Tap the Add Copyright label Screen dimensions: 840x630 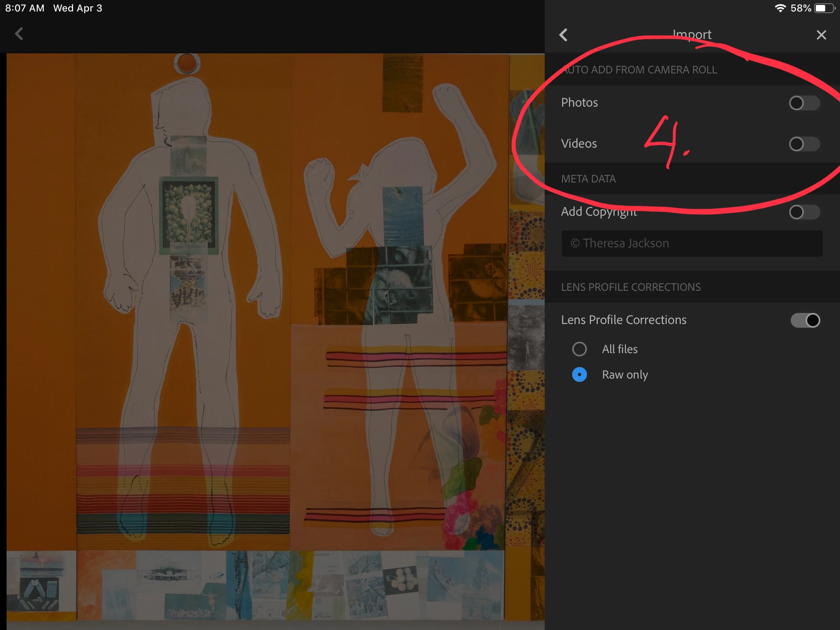598,212
